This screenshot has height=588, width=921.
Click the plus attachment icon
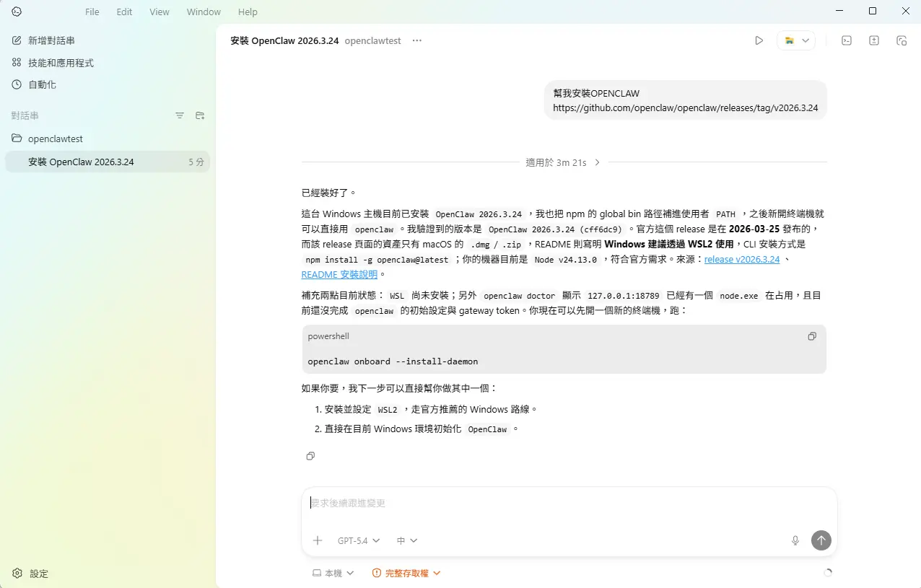pos(318,540)
